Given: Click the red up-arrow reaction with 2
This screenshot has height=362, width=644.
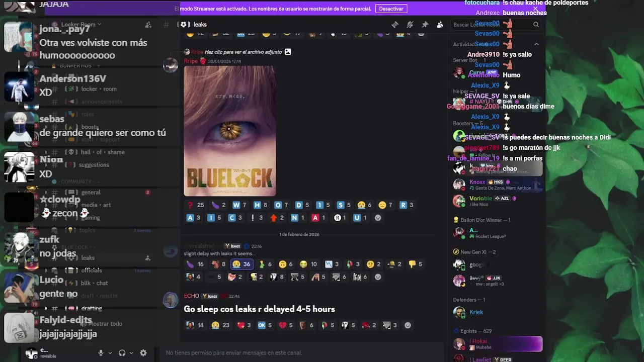Looking at the screenshot, I should (277, 218).
